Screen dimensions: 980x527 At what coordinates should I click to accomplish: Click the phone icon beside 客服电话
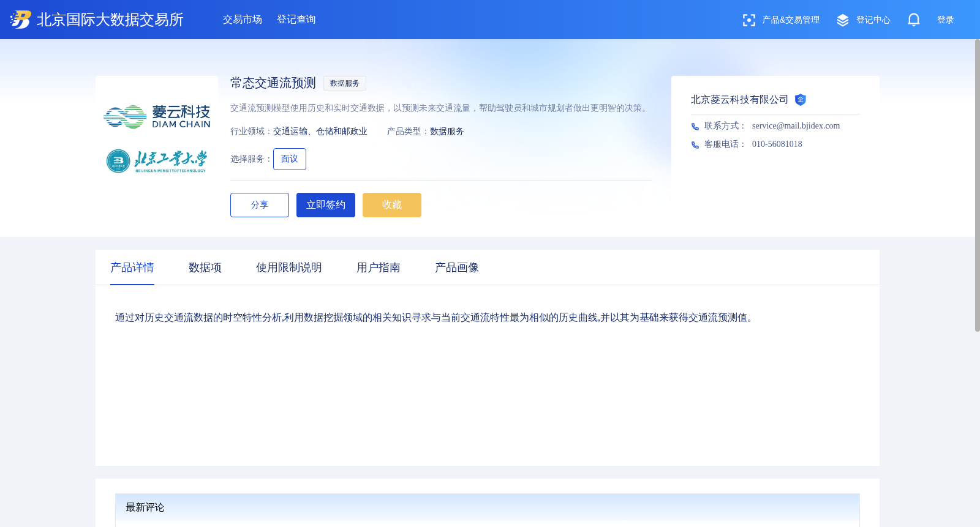[x=695, y=145]
